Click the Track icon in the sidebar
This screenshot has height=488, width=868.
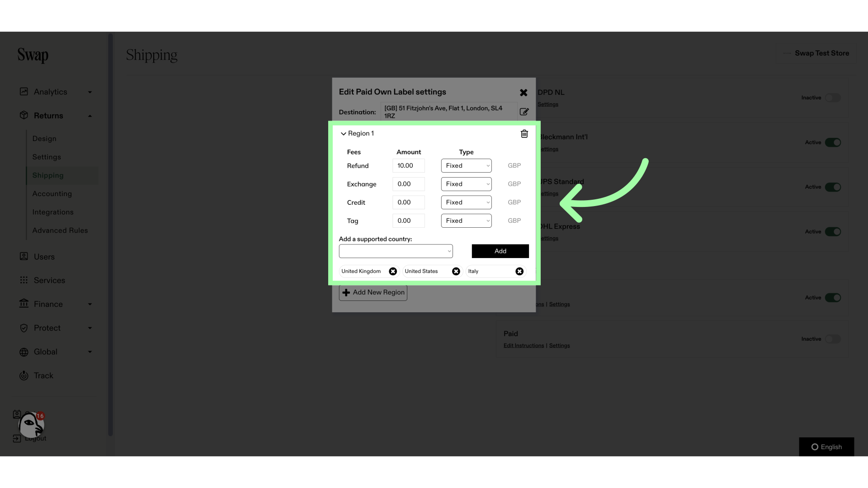[24, 375]
